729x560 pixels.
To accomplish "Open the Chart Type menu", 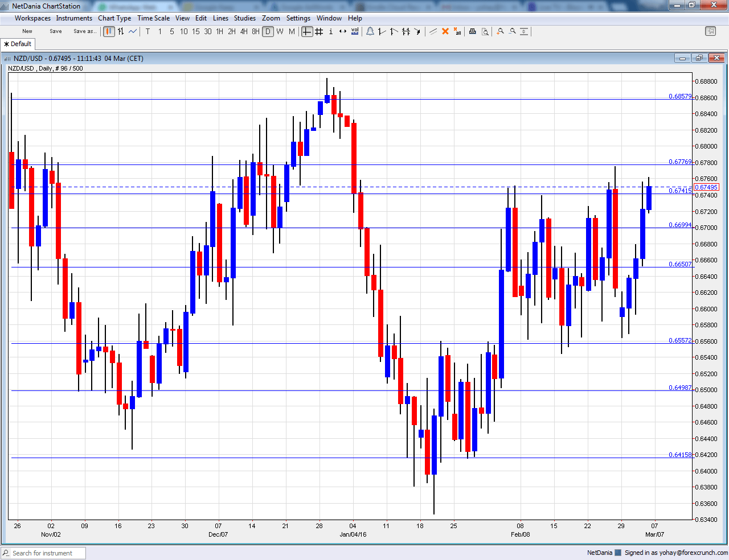I will pyautogui.click(x=114, y=18).
